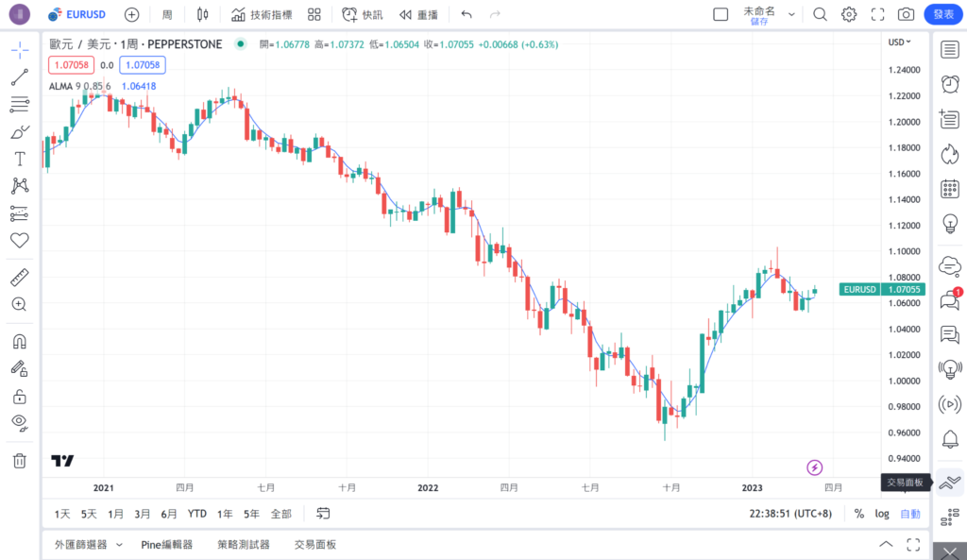Select the Text annotation tool
Viewport: 967px width, 560px height.
pyautogui.click(x=19, y=159)
